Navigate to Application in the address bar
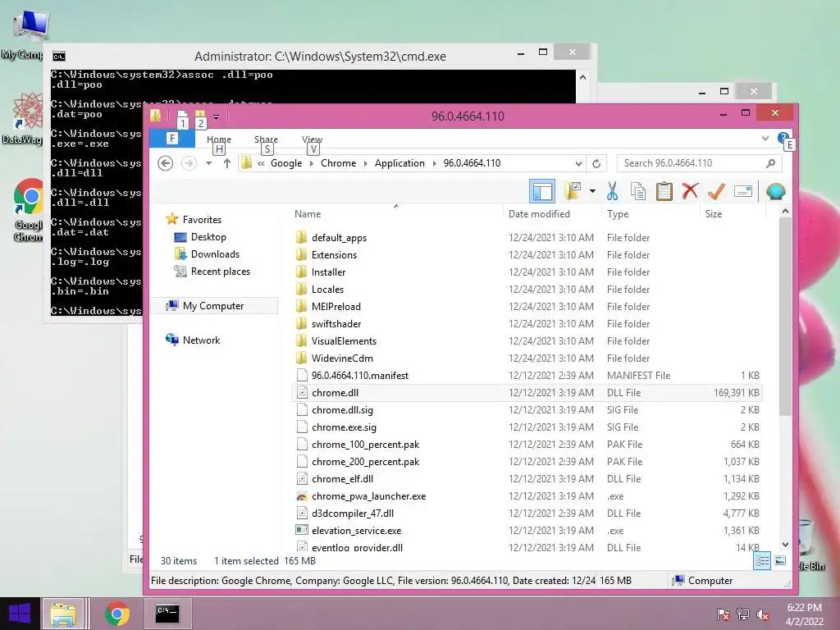This screenshot has width=840, height=630. point(399,163)
